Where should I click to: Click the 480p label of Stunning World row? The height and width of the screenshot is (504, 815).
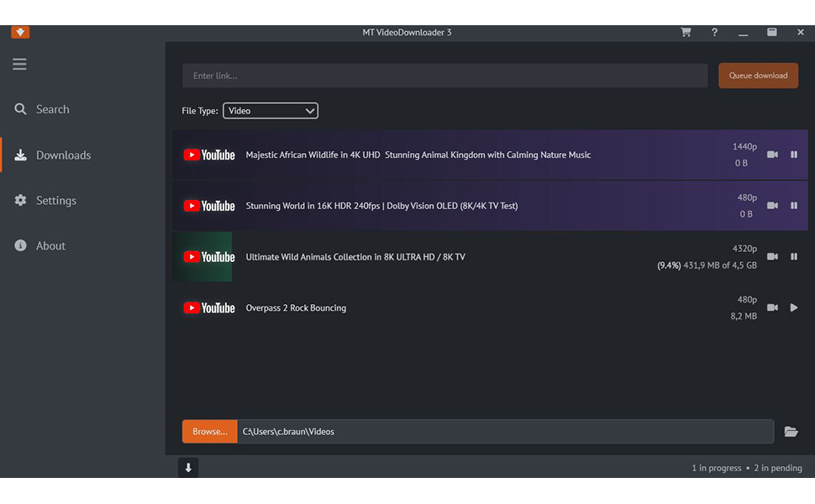[747, 197]
